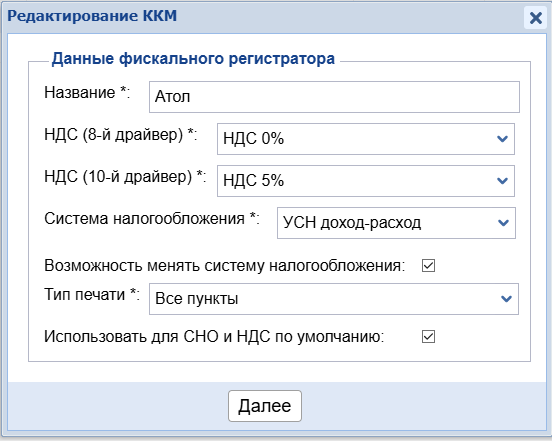
Task: Open the Все пункты combo box
Action: click(x=334, y=299)
